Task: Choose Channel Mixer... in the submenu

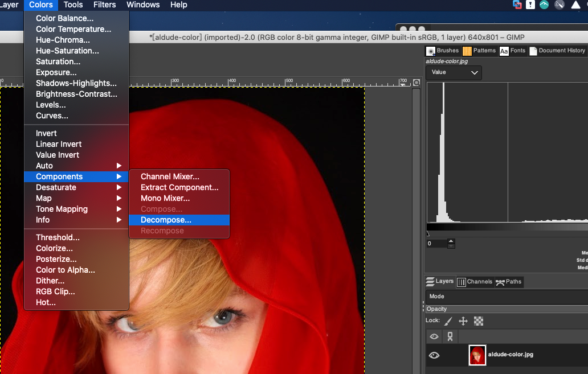Action: [170, 176]
